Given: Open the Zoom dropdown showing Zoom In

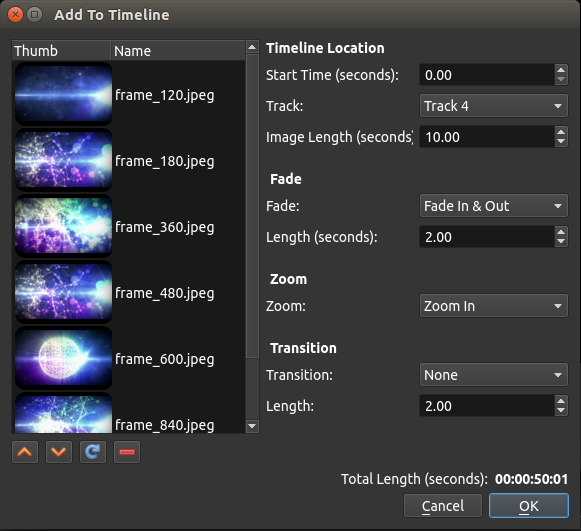Looking at the screenshot, I should click(x=494, y=306).
